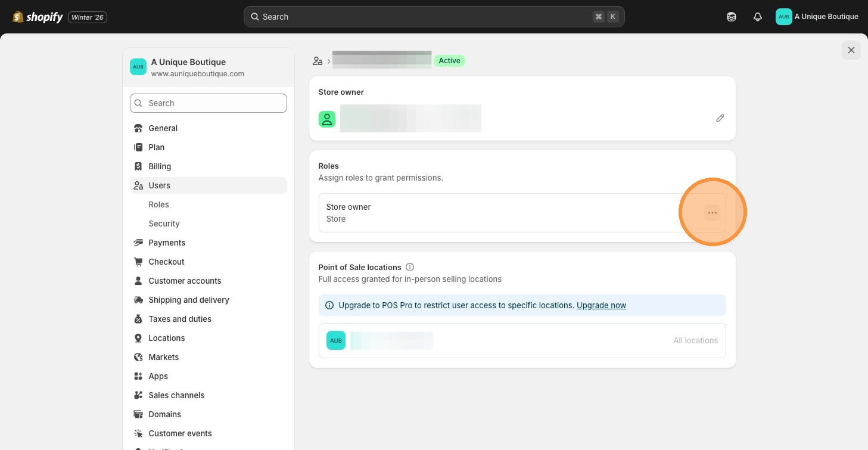Click the Users breadcrumb icon
Image resolution: width=868 pixels, height=450 pixels.
[x=318, y=61]
